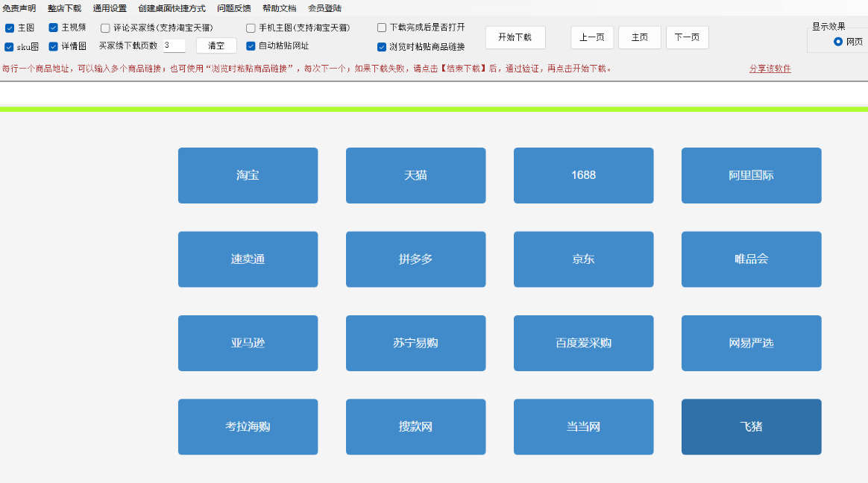Click the 开始下载 button
The image size is (868, 483).
pyautogui.click(x=515, y=37)
